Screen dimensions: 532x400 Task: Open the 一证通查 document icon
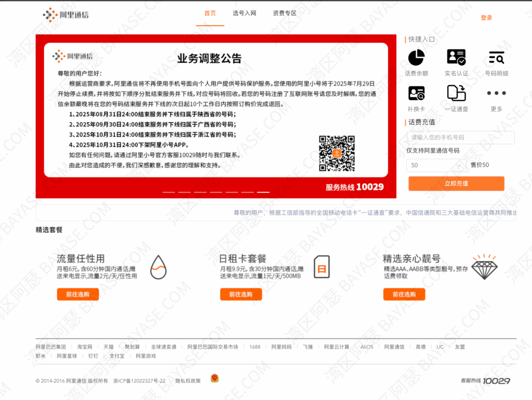[x=456, y=93]
